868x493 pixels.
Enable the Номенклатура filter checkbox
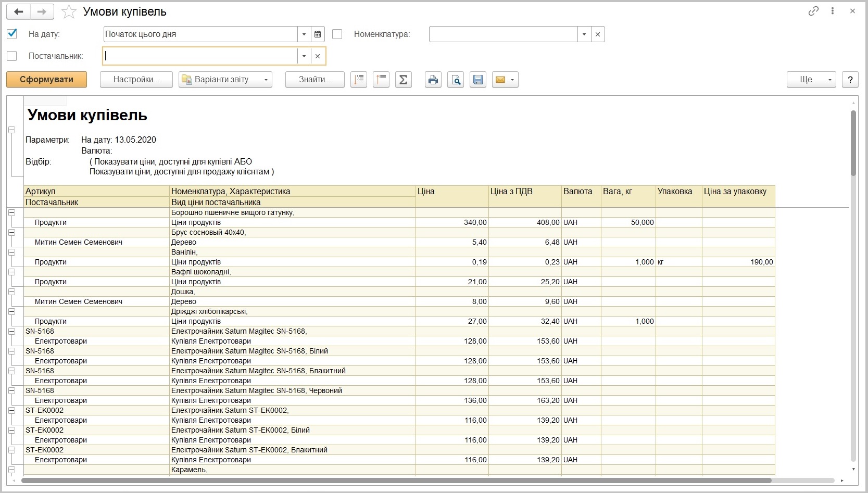coord(337,34)
